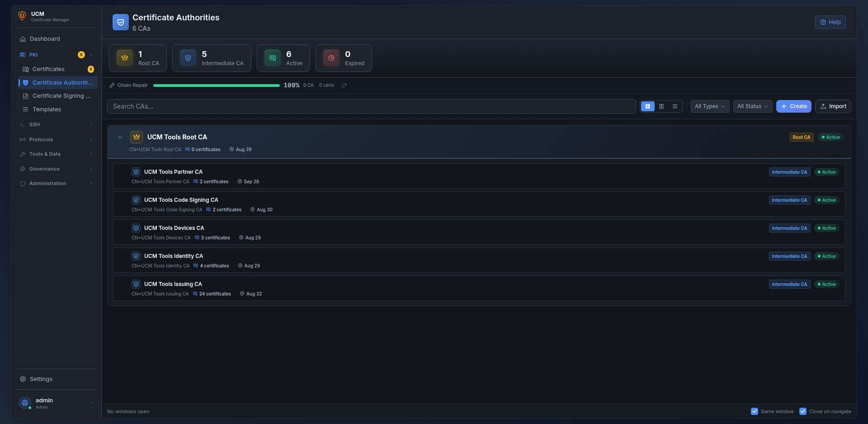Screen dimensions: 868x424
Task: Click the Certificate Authorities header shield icon
Action: pyautogui.click(x=121, y=22)
